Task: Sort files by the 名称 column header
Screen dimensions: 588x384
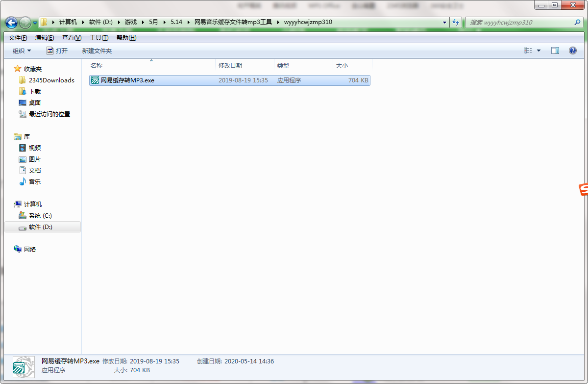Action: click(151, 65)
